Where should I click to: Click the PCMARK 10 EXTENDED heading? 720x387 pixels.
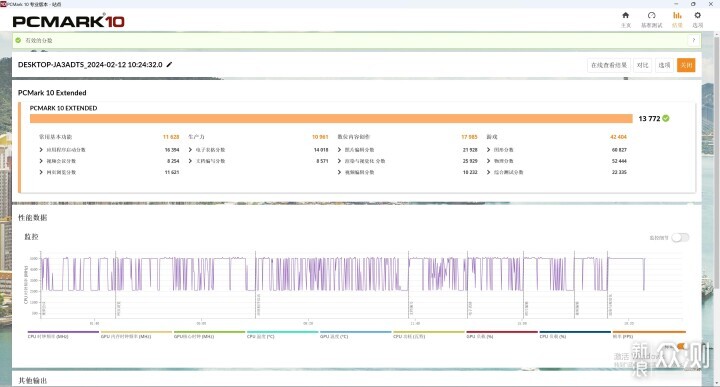(63, 108)
